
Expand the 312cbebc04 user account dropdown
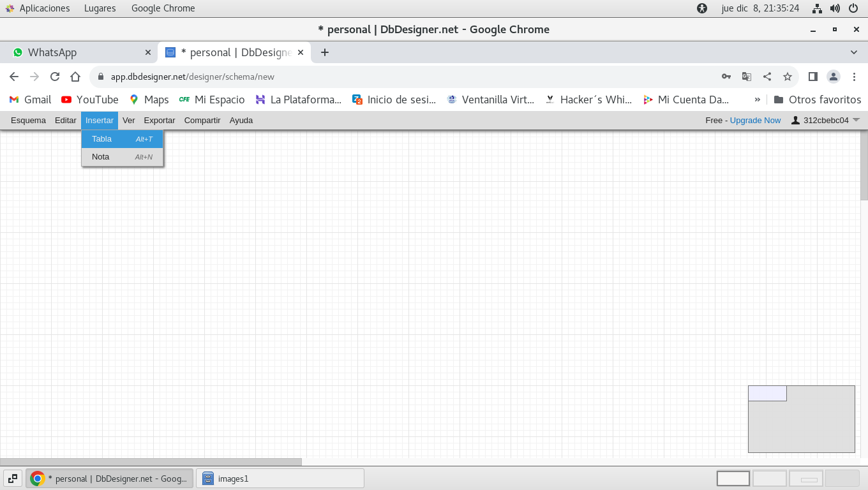825,121
